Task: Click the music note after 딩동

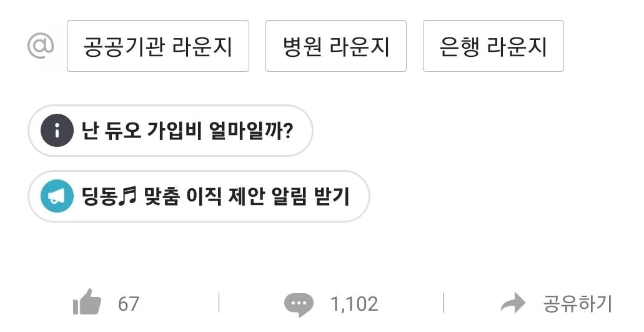Action: (129, 196)
